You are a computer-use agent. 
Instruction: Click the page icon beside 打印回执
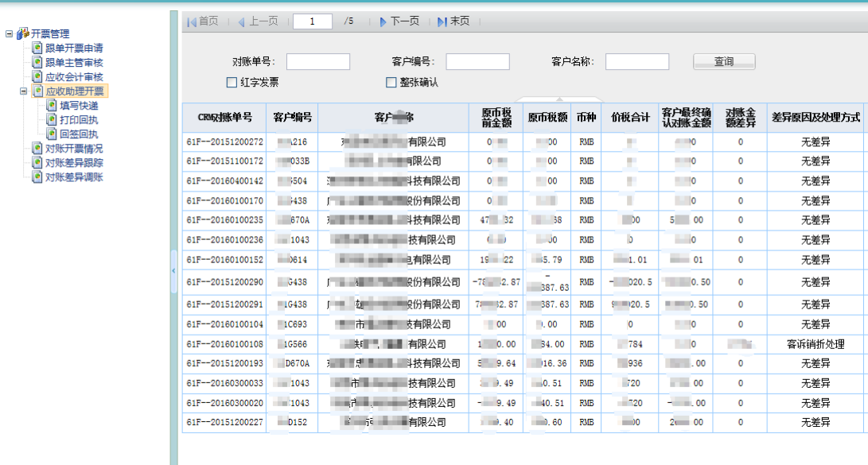[52, 119]
